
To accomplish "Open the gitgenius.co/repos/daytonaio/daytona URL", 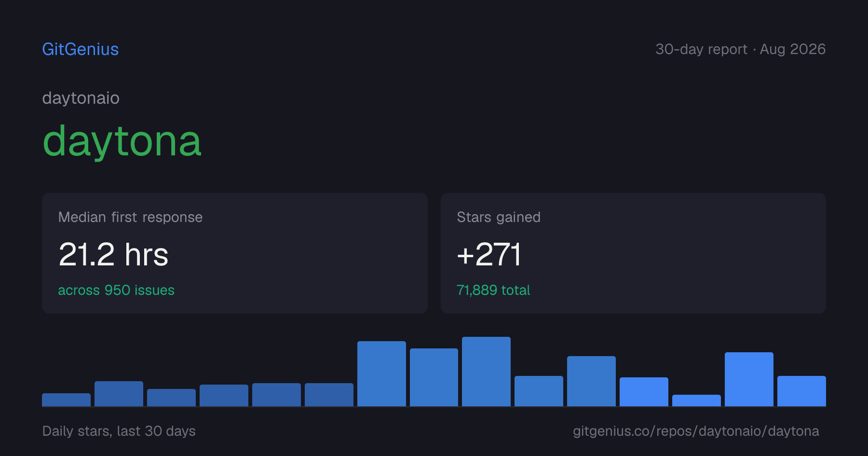I will tap(696, 431).
